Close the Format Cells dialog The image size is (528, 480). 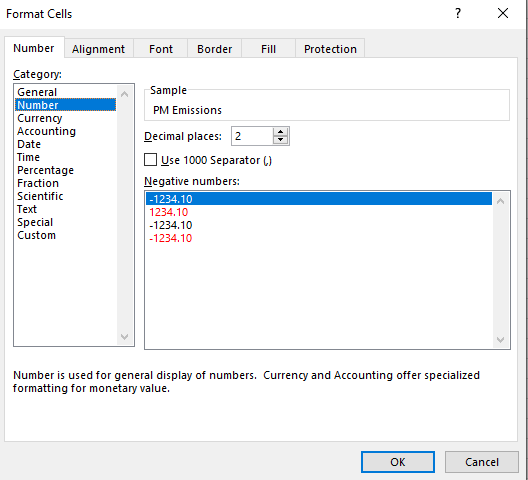(503, 13)
